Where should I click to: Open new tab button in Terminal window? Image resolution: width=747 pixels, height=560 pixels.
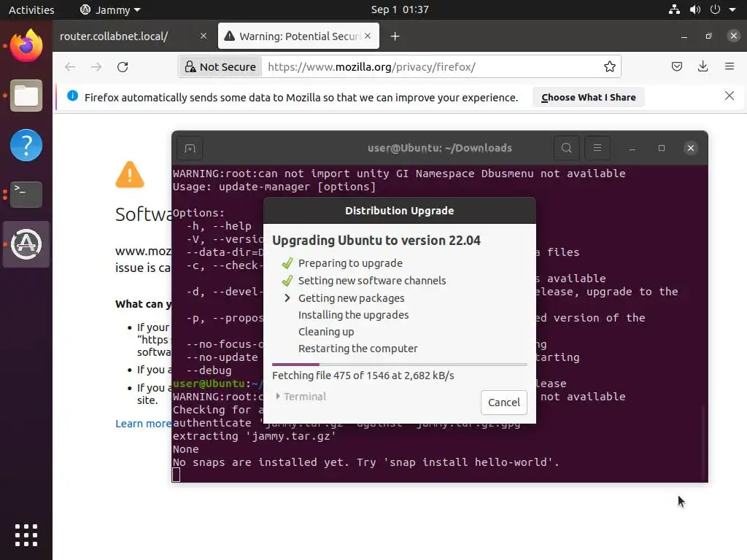190,148
